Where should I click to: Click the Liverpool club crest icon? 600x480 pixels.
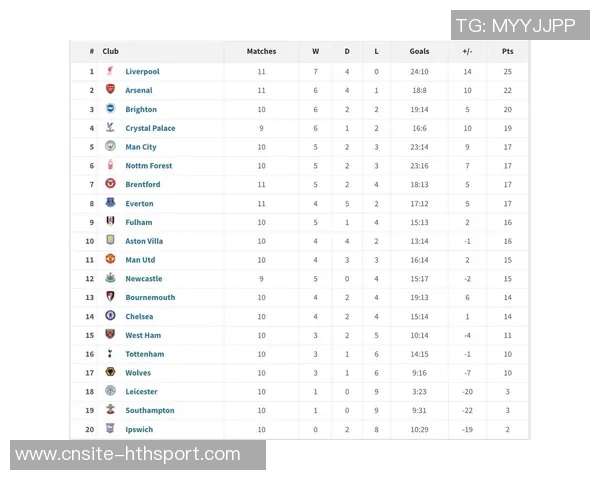(x=110, y=71)
